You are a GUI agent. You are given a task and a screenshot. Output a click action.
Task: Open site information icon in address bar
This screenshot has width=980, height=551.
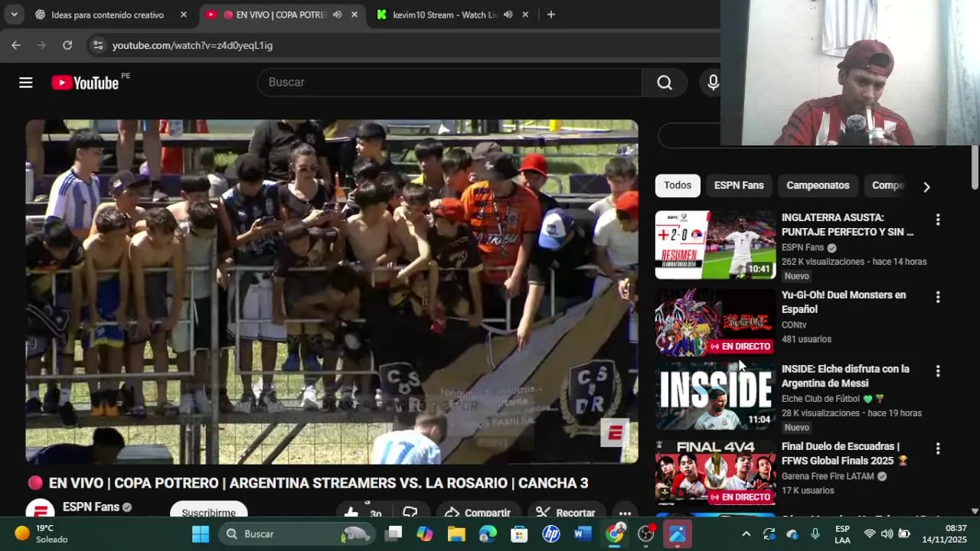98,45
